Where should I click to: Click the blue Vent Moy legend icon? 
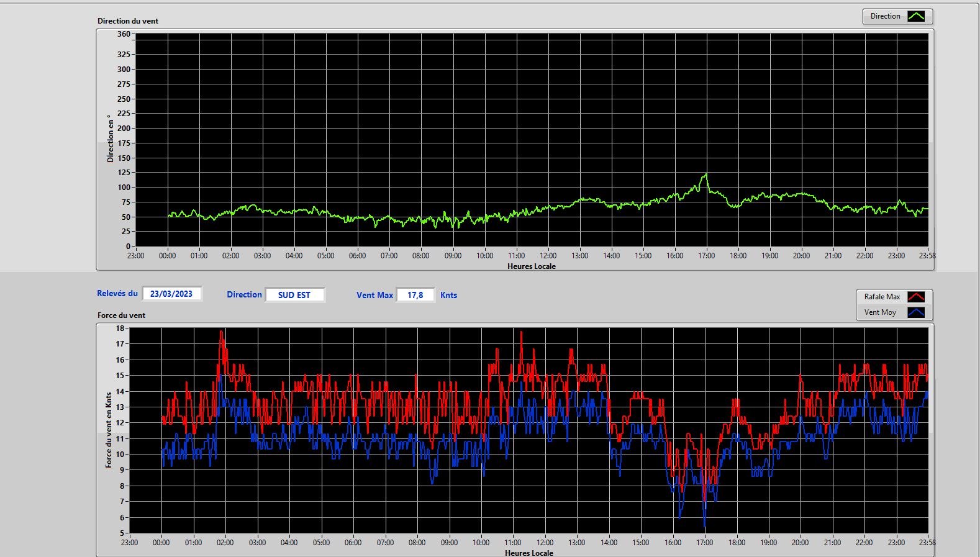pyautogui.click(x=916, y=312)
